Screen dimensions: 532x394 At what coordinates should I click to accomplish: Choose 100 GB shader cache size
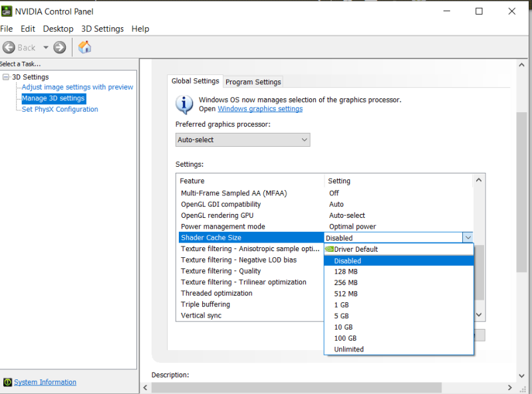[399, 338]
